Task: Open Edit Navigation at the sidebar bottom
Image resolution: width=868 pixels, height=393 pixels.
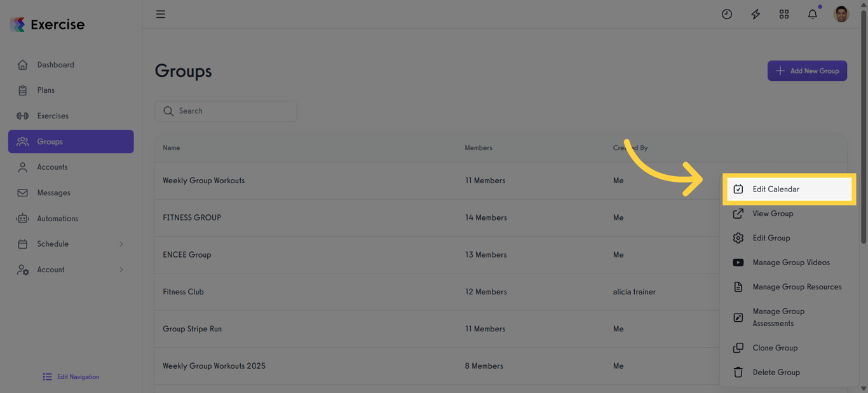Action: tap(71, 376)
